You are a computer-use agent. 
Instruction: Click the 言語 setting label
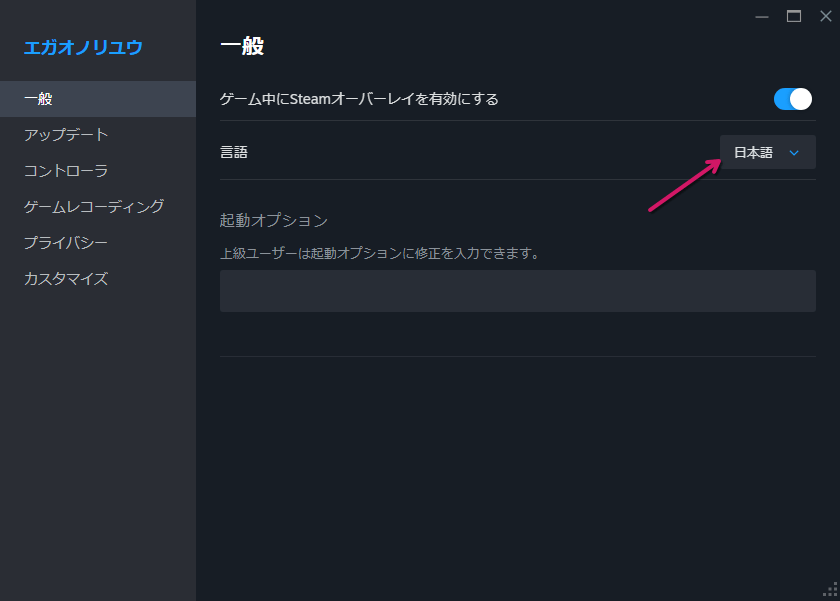coord(233,152)
